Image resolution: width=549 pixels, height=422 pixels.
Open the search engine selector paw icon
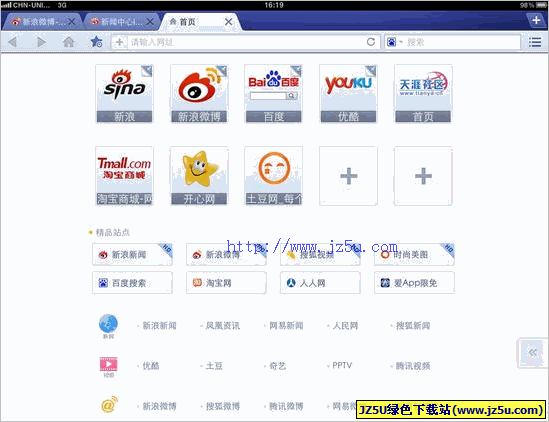pos(391,42)
